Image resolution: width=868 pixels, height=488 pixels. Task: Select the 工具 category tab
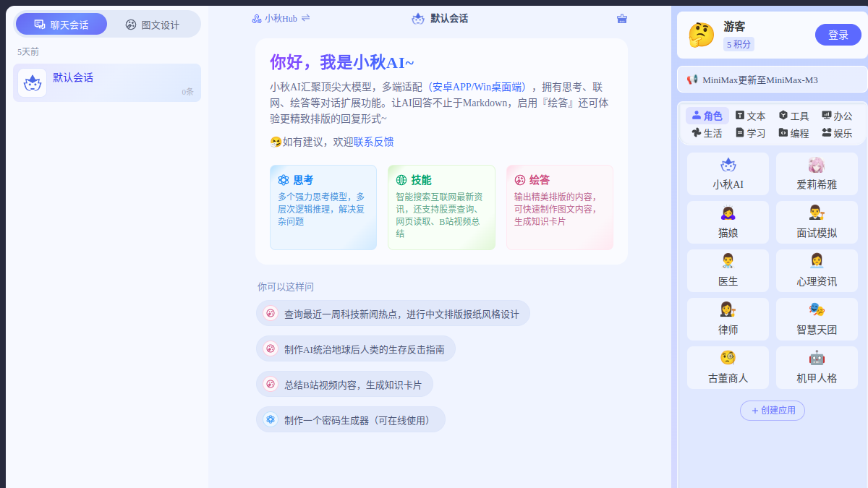click(793, 116)
